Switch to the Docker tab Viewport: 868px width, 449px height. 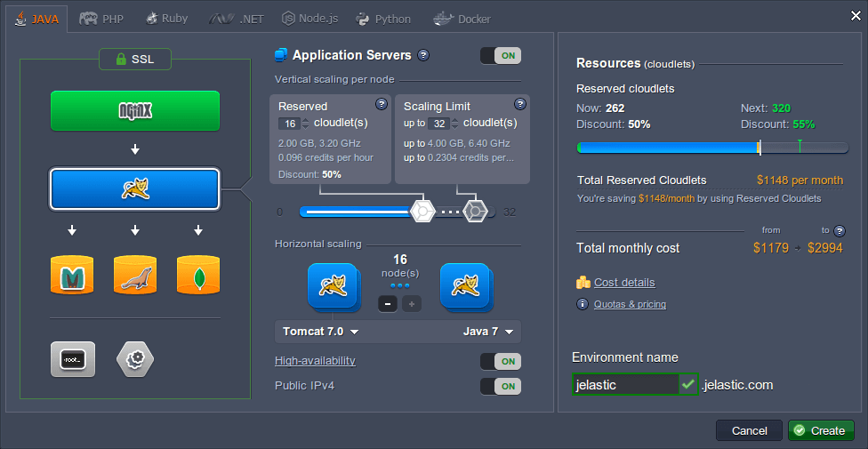(x=462, y=19)
